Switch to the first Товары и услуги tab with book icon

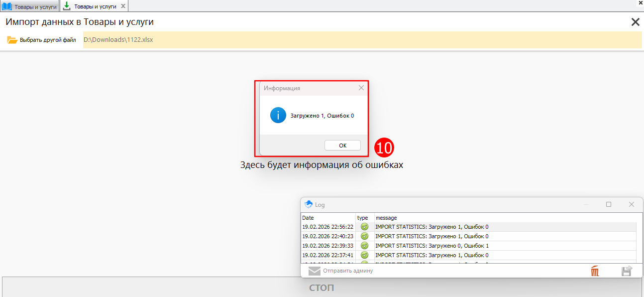29,6
